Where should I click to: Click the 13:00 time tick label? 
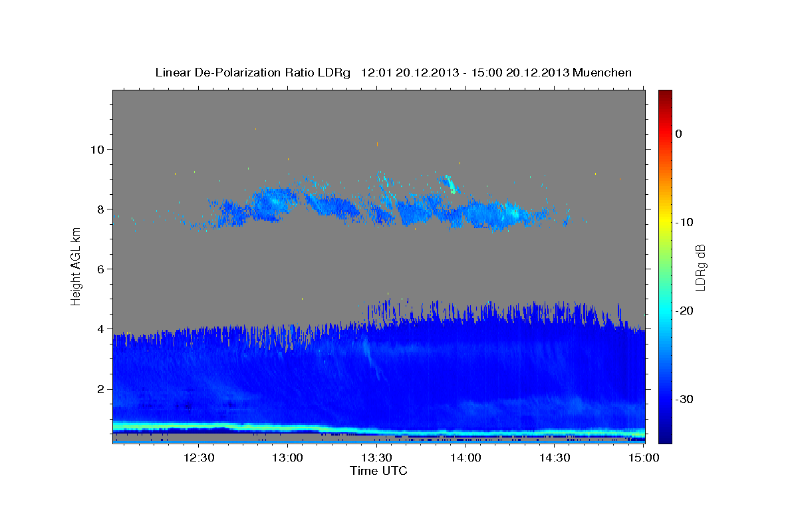pyautogui.click(x=288, y=458)
